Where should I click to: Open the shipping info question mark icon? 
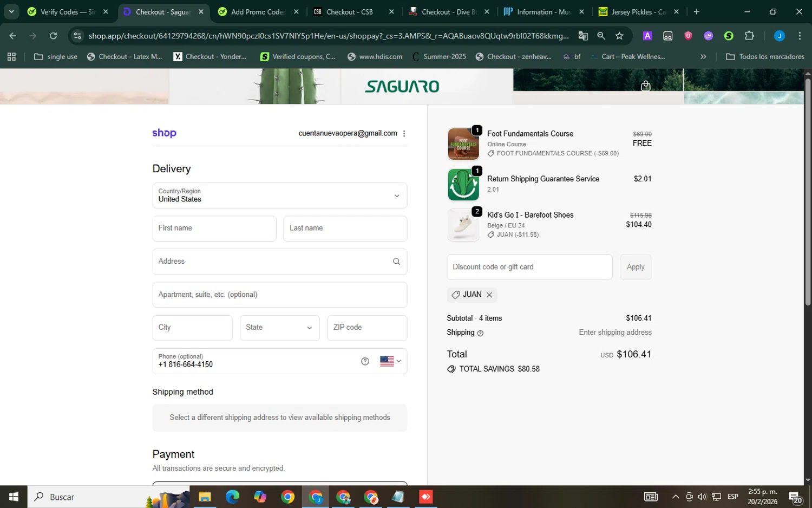pyautogui.click(x=480, y=333)
